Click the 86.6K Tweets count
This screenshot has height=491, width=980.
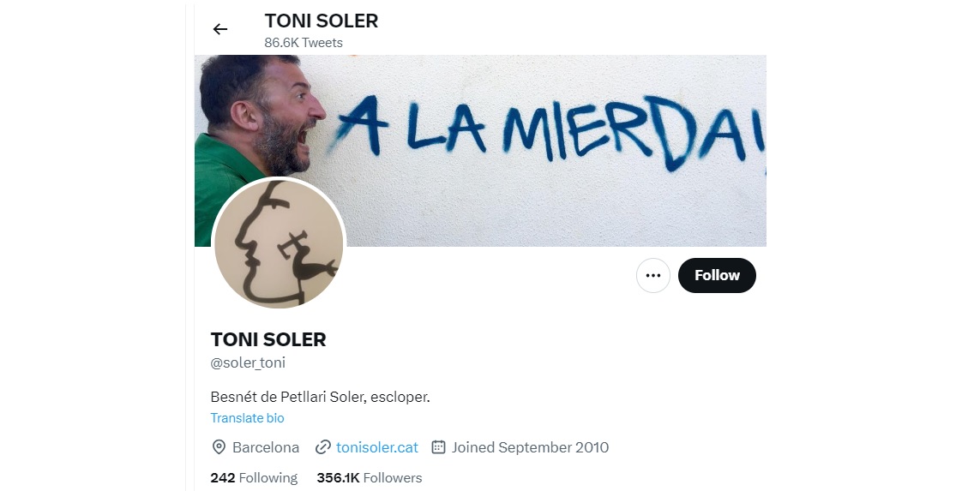(x=304, y=43)
